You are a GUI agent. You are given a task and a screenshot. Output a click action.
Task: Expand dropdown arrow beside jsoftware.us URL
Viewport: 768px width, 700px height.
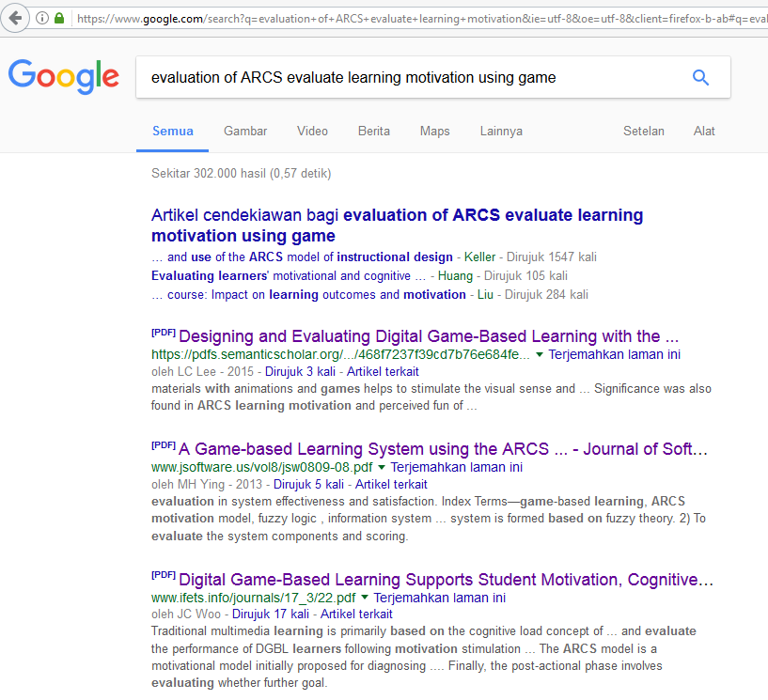coord(382,467)
